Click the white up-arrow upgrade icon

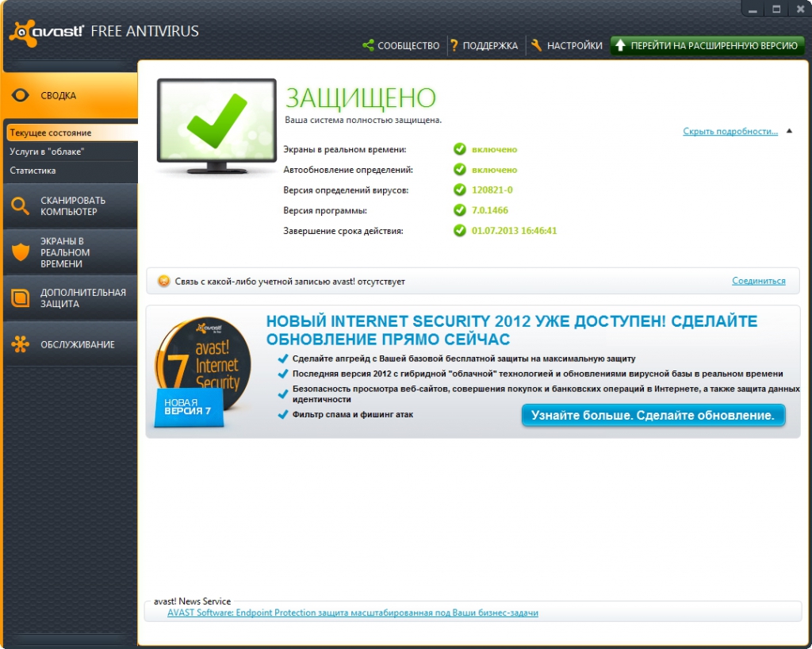pyautogui.click(x=620, y=45)
